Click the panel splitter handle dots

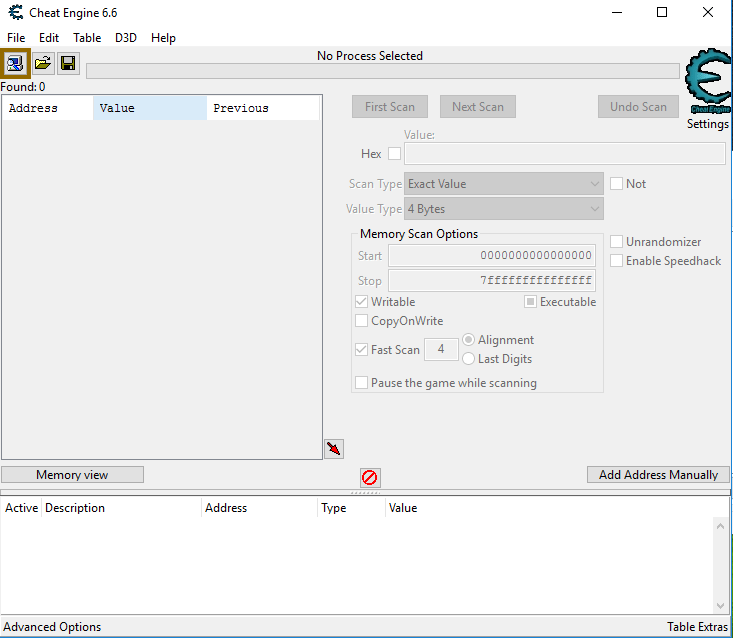[365, 493]
